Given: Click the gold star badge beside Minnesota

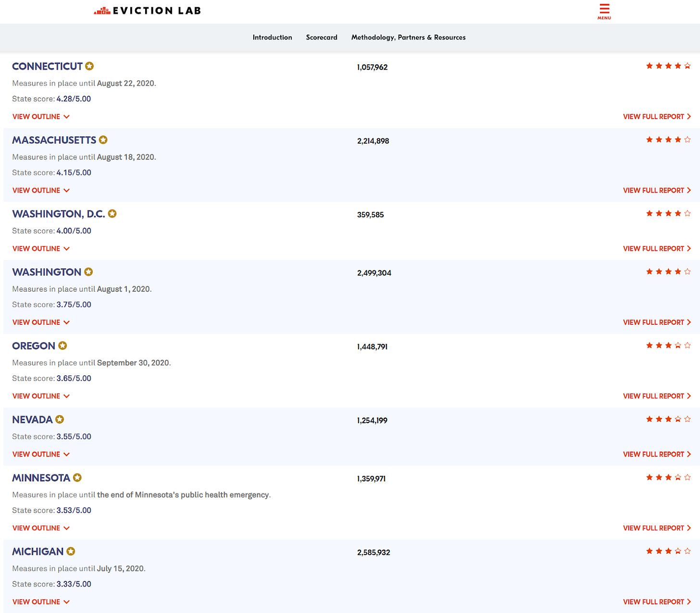Looking at the screenshot, I should click(x=77, y=478).
